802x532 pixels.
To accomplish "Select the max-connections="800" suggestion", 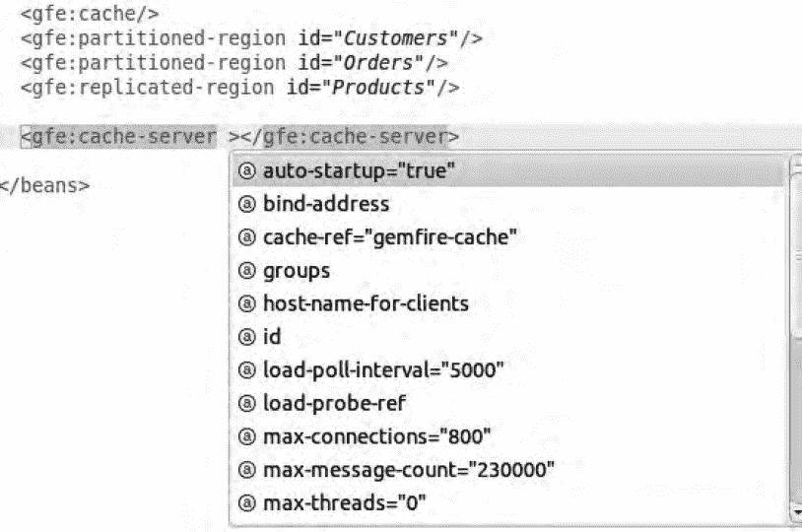I will click(376, 436).
